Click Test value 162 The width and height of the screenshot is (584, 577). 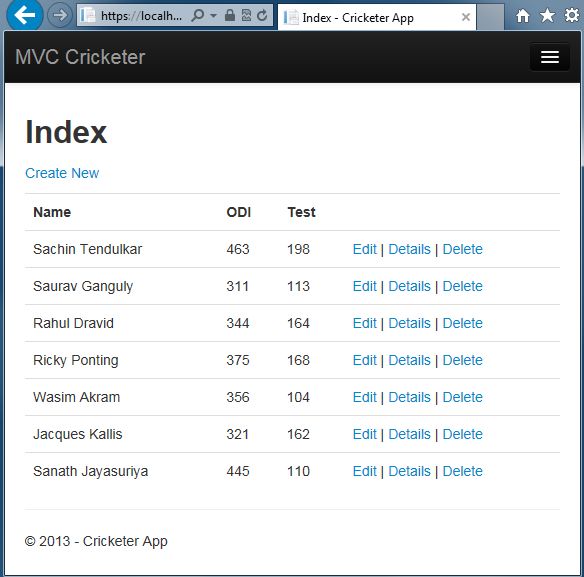click(298, 434)
